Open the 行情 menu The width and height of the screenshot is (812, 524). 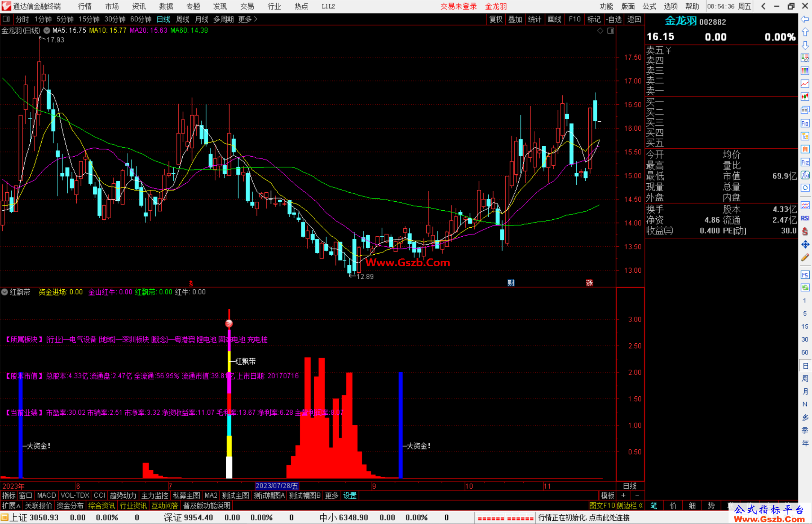pos(85,6)
